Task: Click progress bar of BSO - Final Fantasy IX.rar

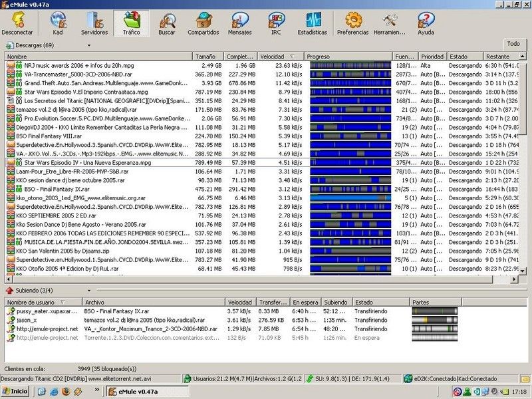Action: [x=350, y=189]
